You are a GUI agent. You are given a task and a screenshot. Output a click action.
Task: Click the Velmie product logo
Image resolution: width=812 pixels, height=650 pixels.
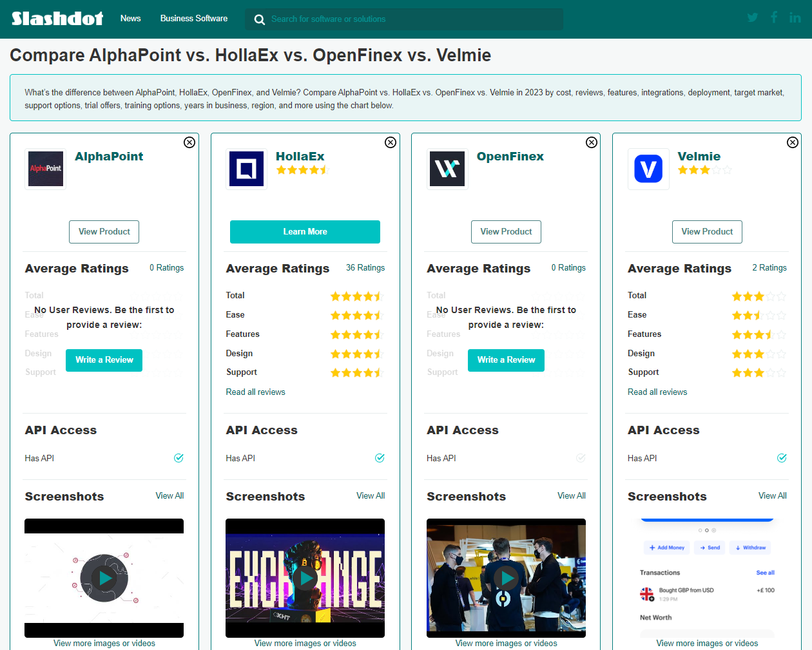coord(648,169)
